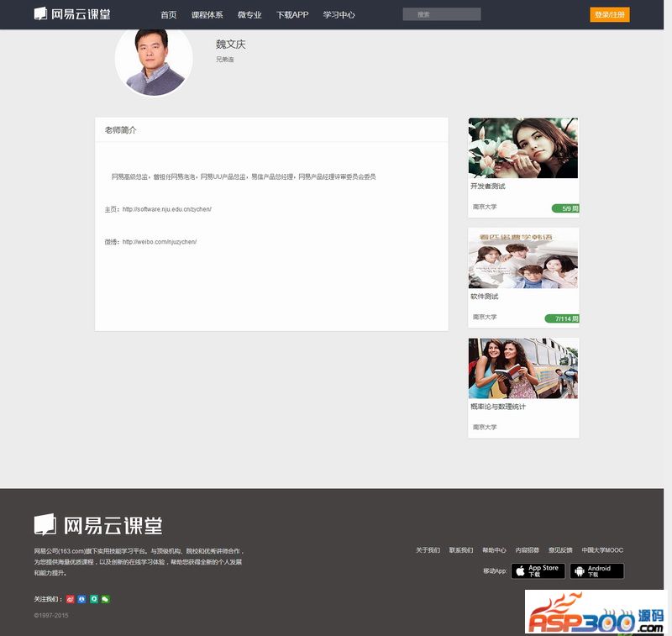The image size is (672, 636).
Task: Open the 首页 nav item
Action: point(169,14)
